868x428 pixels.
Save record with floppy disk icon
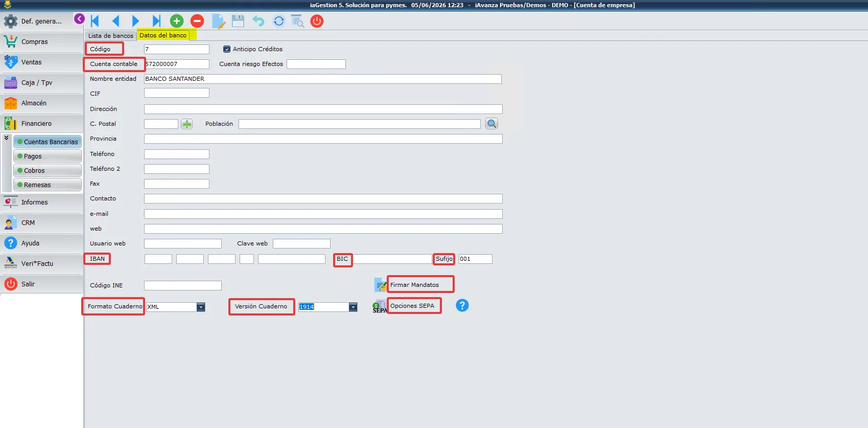point(238,21)
